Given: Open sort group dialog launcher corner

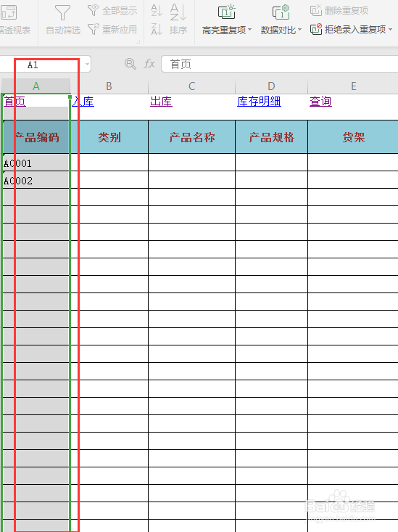Looking at the screenshot, I should [x=138, y=41].
